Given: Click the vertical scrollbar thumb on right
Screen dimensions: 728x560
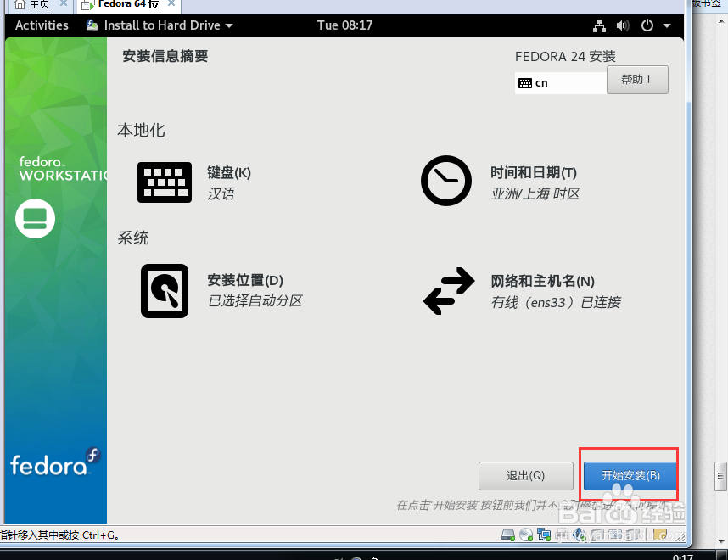Looking at the screenshot, I should [720, 475].
